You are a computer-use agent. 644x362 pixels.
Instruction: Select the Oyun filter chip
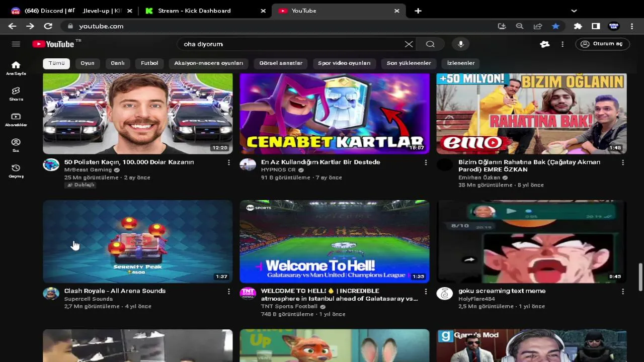88,63
